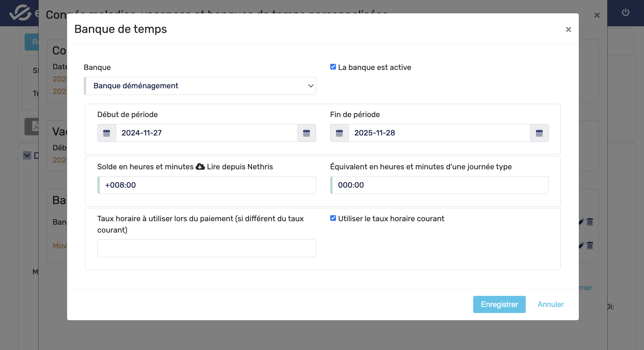
Task: Click left calendar icon of Fin de période
Action: coord(339,133)
